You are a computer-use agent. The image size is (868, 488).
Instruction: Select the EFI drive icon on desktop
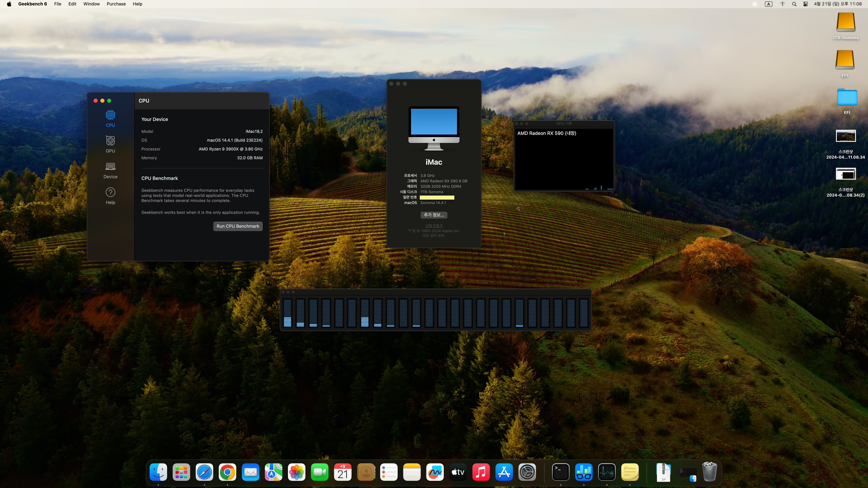pos(845,64)
